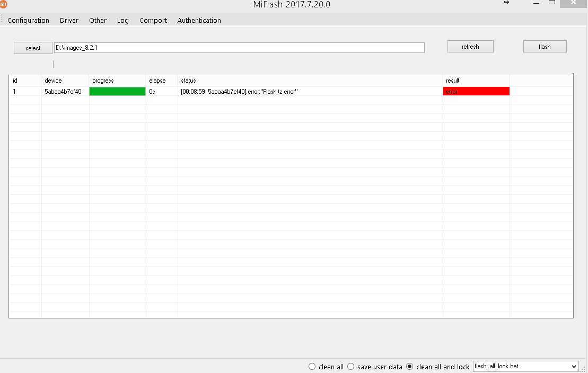This screenshot has width=588, height=373.
Task: Open the Configuration menu
Action: coord(28,20)
